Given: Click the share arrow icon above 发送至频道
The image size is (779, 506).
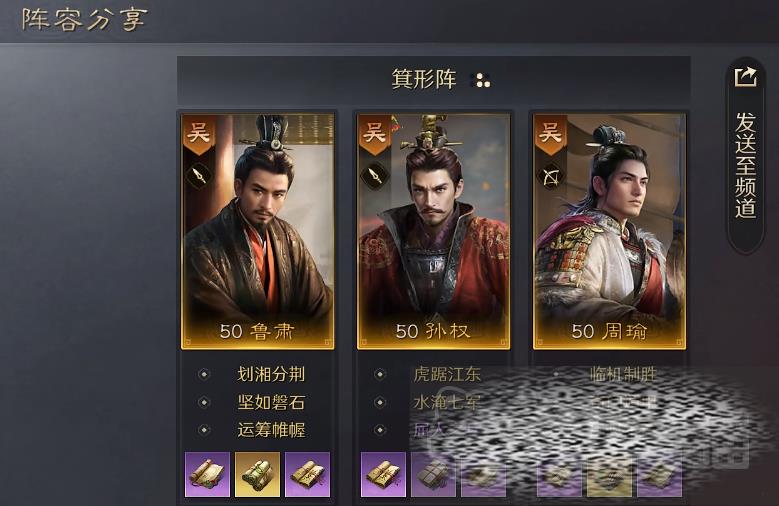Looking at the screenshot, I should tap(745, 78).
